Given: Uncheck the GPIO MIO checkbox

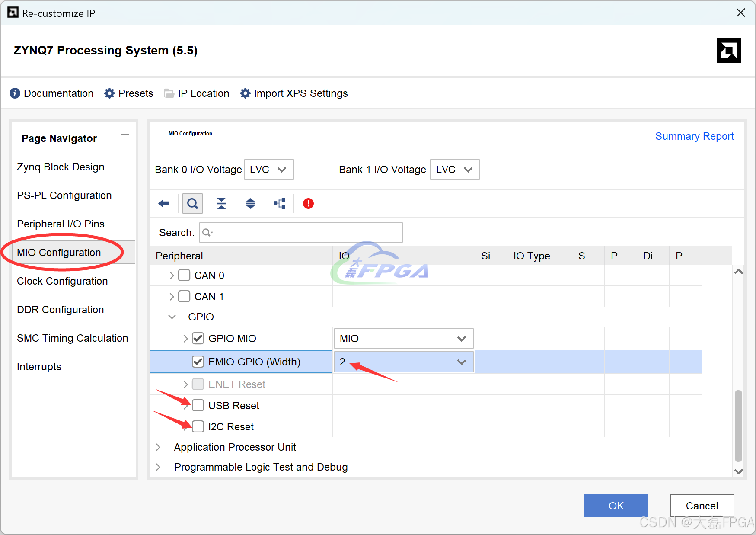Looking at the screenshot, I should (x=198, y=338).
